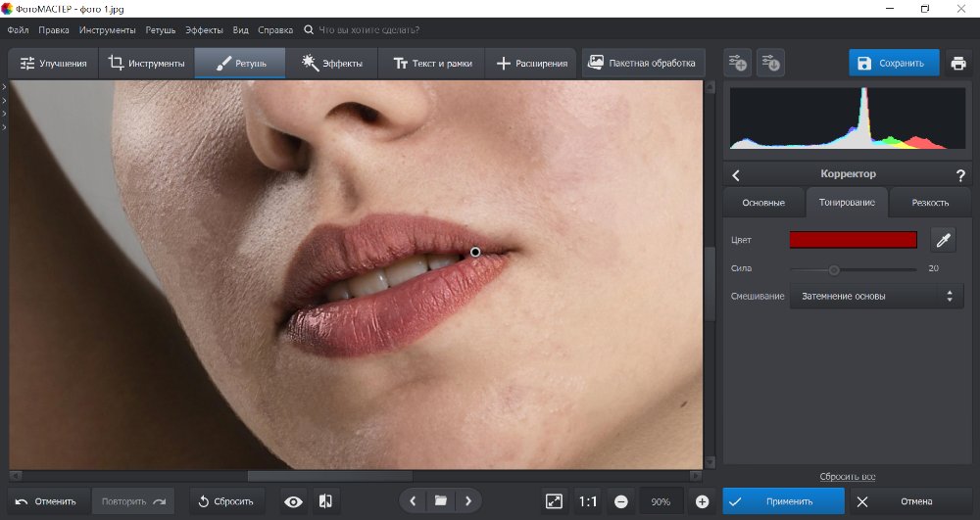980x520 pixels.
Task: Open the folder browse icon
Action: coord(441,501)
